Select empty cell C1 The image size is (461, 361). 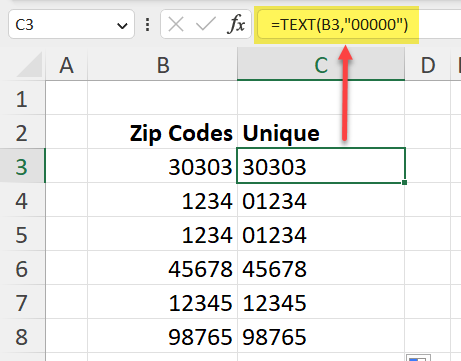(x=321, y=99)
